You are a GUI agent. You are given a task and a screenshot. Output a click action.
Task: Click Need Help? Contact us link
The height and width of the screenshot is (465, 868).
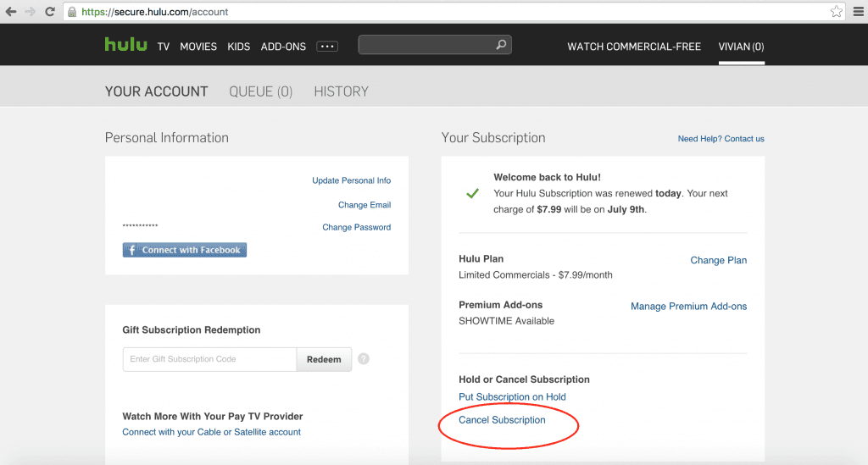[721, 139]
